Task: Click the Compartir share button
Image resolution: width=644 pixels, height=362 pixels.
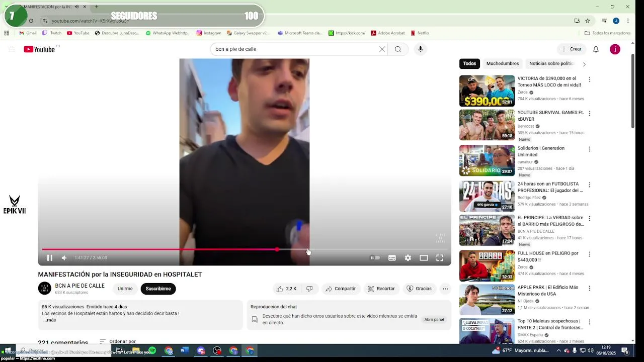Action: pyautogui.click(x=341, y=289)
